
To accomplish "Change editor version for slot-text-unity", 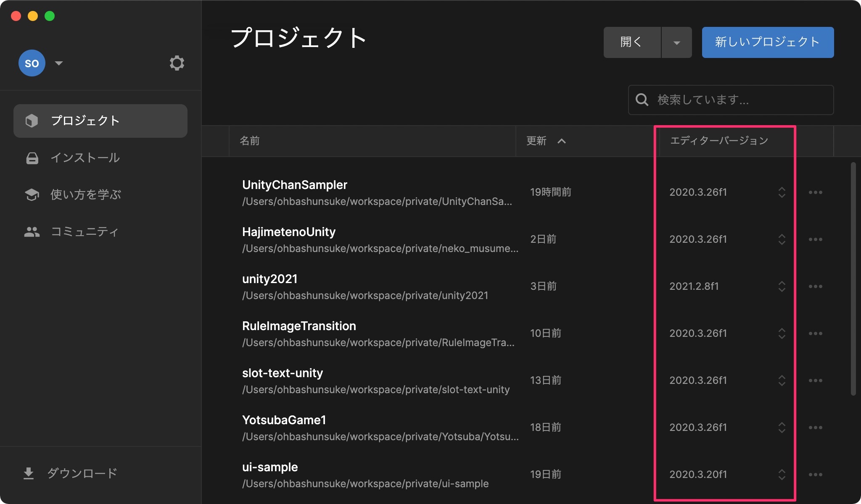I will point(782,381).
